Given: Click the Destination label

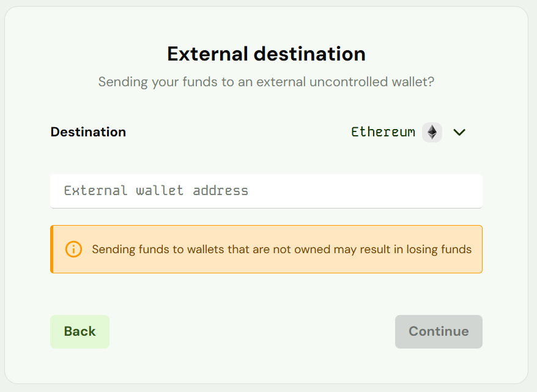Looking at the screenshot, I should click(88, 132).
